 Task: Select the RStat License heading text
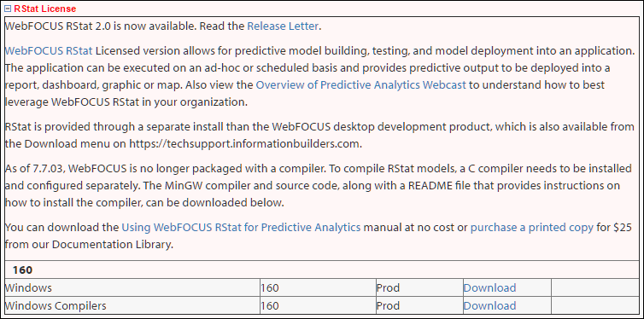point(44,9)
